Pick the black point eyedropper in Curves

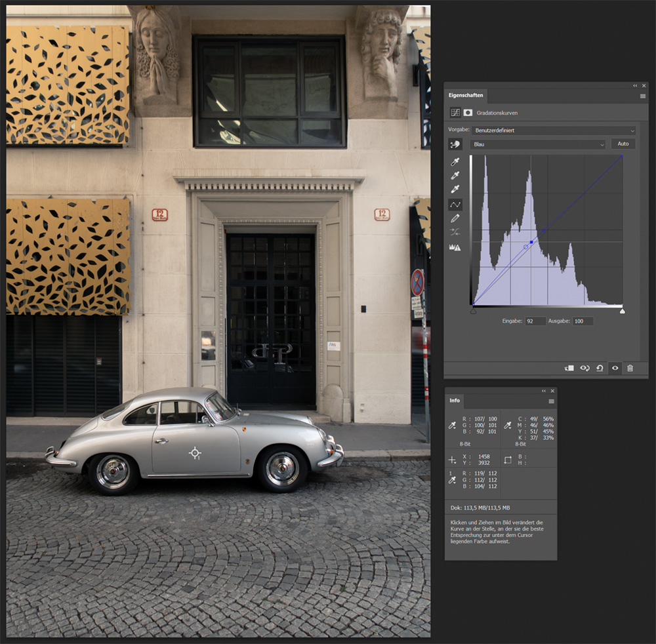pos(455,162)
